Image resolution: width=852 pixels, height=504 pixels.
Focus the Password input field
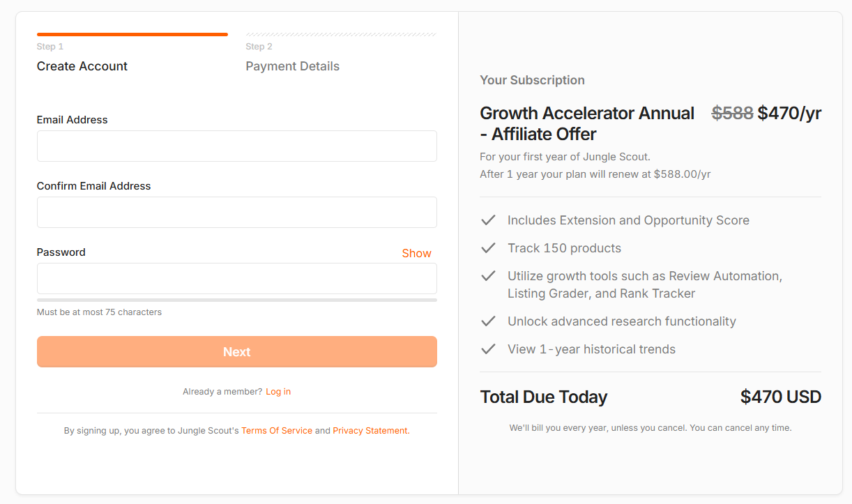[x=236, y=279]
